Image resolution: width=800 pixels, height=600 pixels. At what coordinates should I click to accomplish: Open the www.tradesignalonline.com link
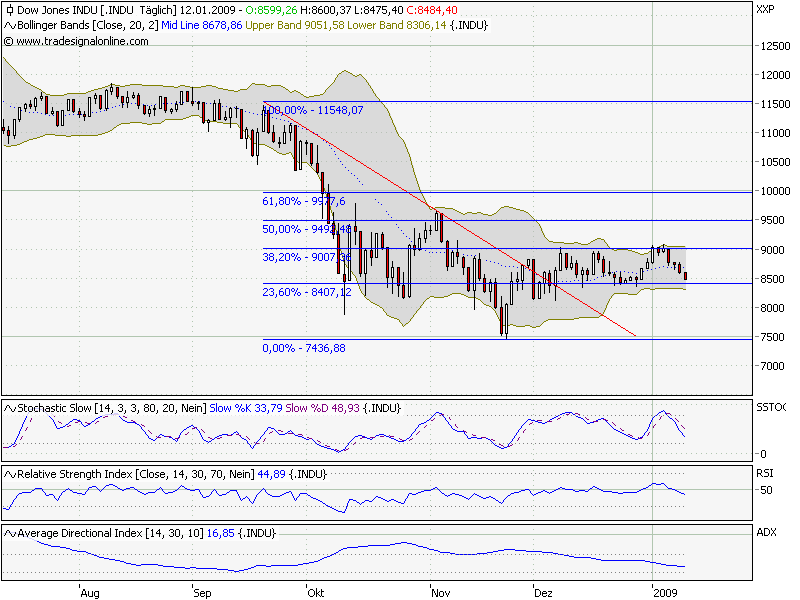[x=78, y=42]
